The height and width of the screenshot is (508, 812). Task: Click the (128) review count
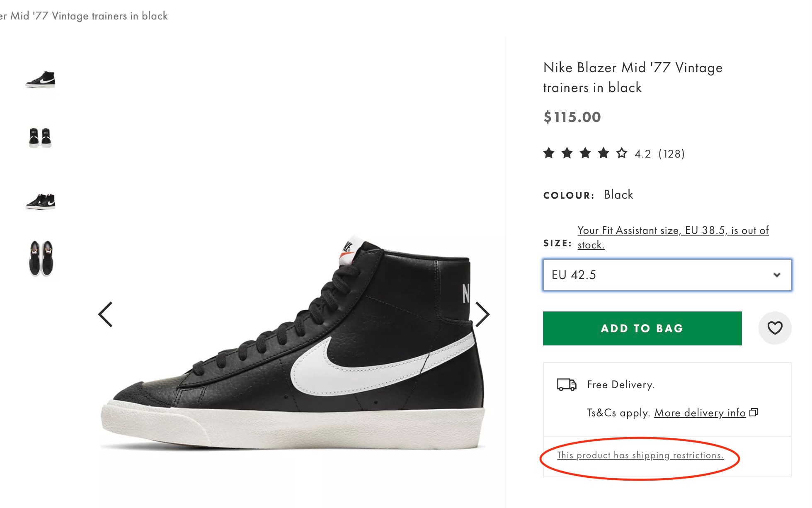(x=671, y=154)
